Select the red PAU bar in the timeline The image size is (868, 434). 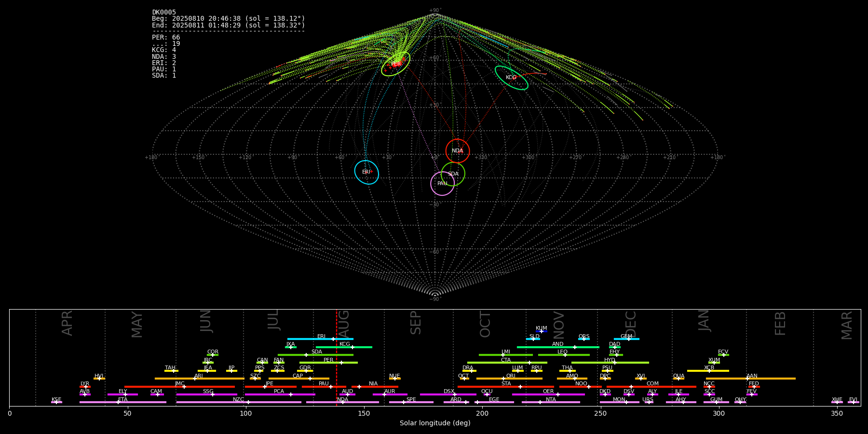point(324,387)
